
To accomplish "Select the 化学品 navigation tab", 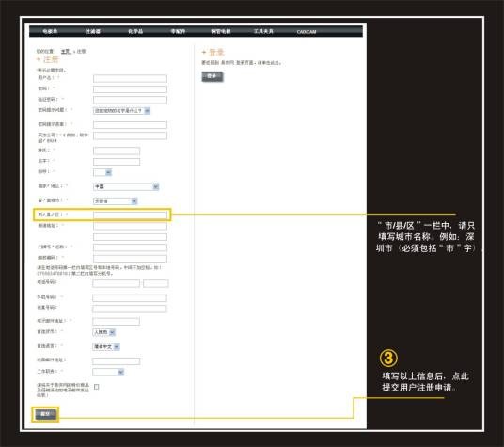I will [x=135, y=31].
